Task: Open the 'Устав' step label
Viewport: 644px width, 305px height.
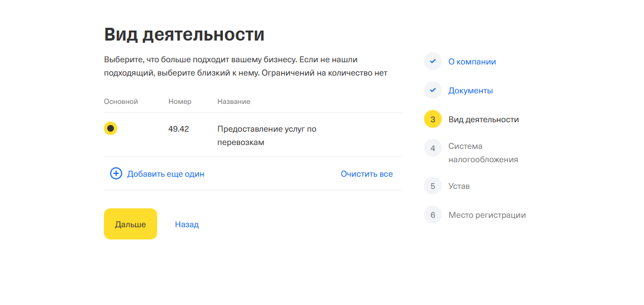Action: 459,186
